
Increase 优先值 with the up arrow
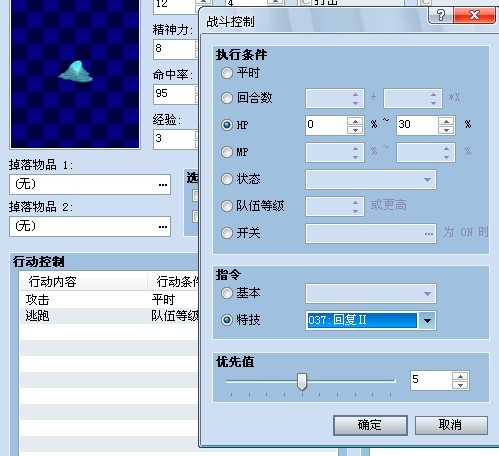460,376
